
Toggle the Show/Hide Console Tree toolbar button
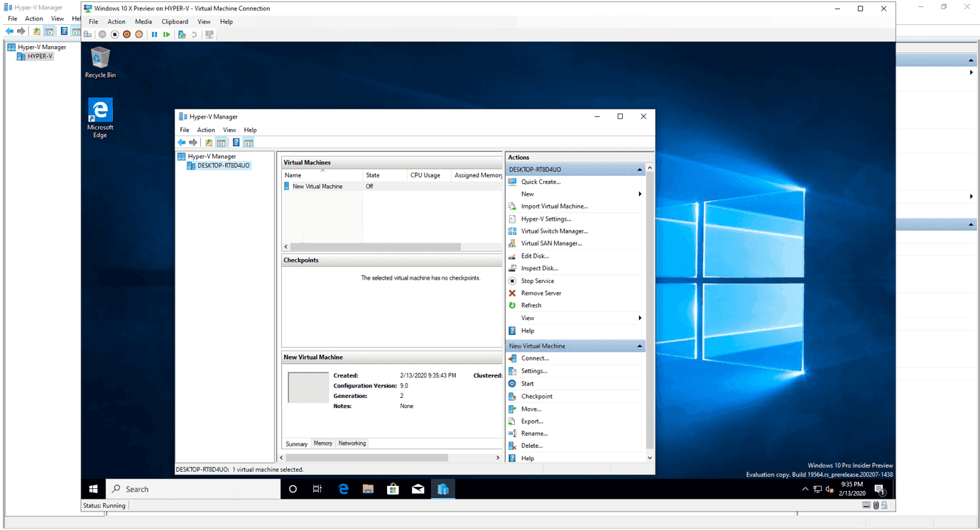(x=221, y=143)
